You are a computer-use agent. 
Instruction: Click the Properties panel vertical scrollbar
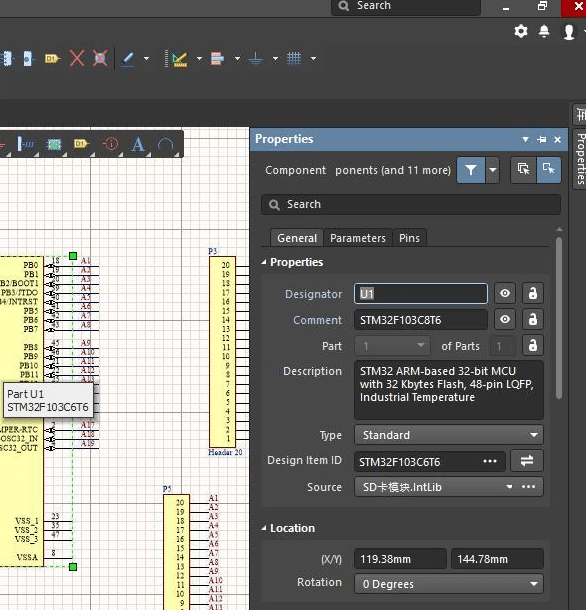pyautogui.click(x=559, y=317)
